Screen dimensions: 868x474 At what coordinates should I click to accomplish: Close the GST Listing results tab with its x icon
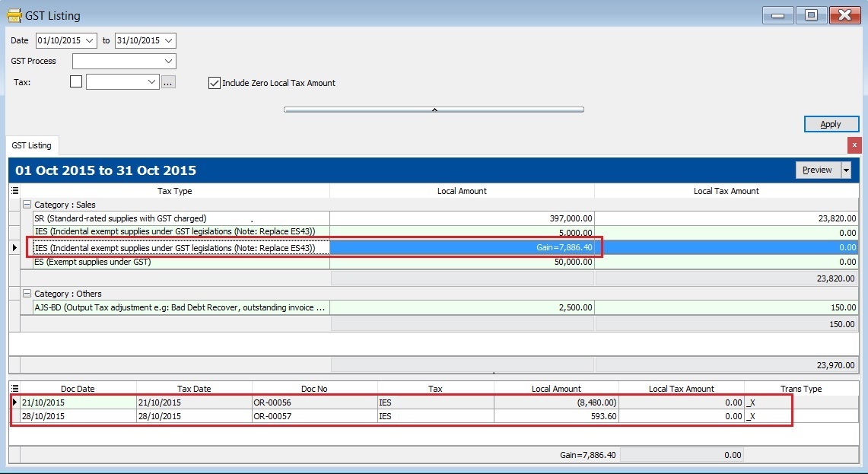[x=854, y=145]
